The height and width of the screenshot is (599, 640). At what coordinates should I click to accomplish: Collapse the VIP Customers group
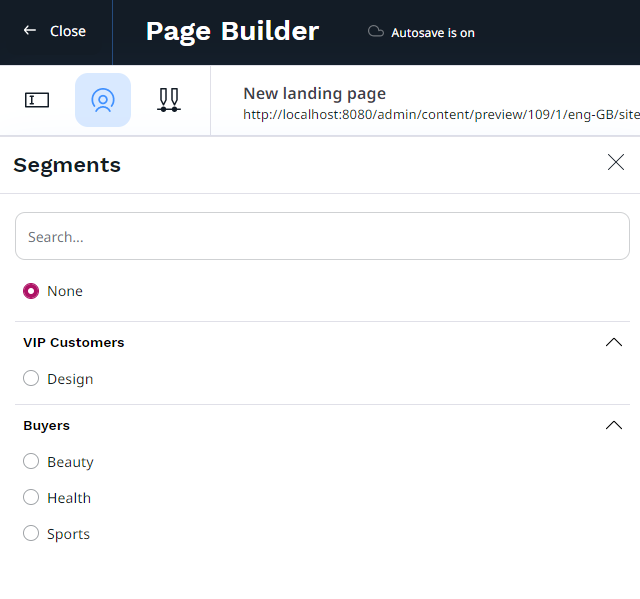pos(614,342)
